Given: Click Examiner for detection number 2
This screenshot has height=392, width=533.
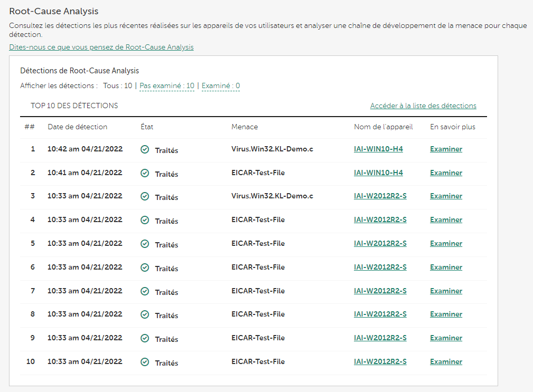Looking at the screenshot, I should [x=446, y=173].
